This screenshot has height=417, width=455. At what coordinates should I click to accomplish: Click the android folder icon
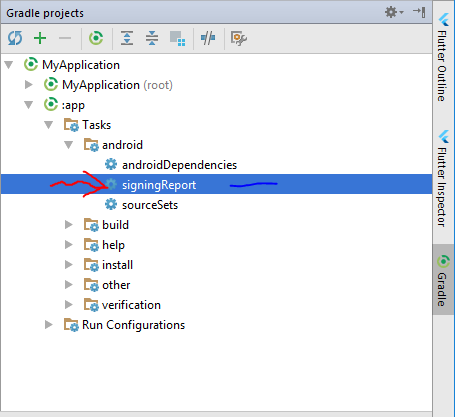[91, 145]
